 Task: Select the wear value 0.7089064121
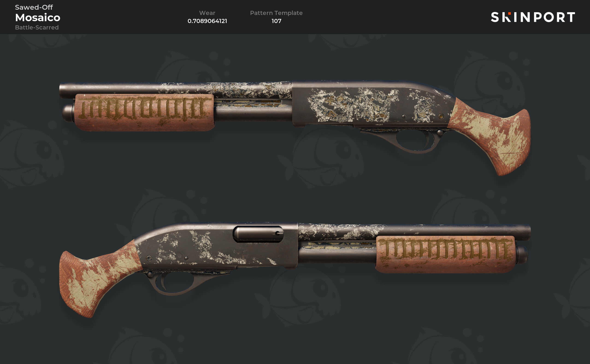pyautogui.click(x=207, y=21)
